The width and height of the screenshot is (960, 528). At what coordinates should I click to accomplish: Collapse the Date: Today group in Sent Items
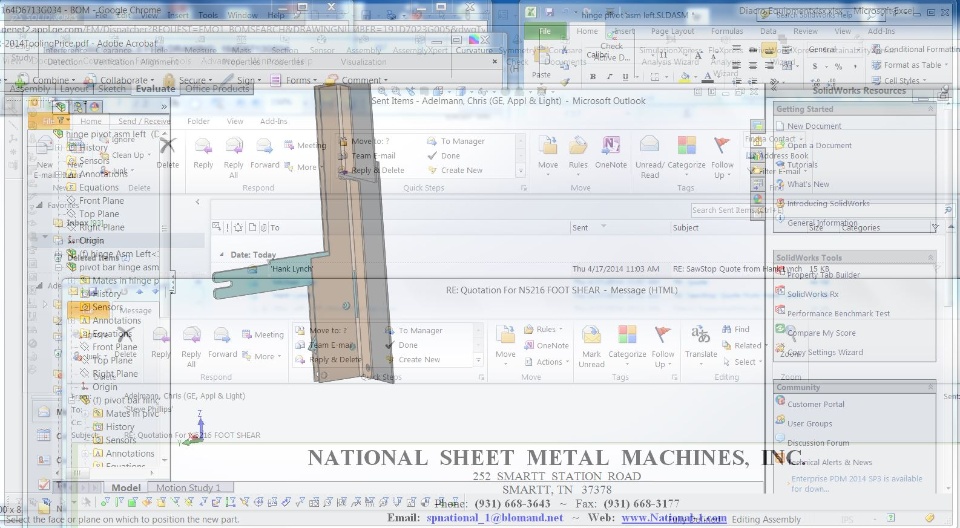tap(222, 254)
